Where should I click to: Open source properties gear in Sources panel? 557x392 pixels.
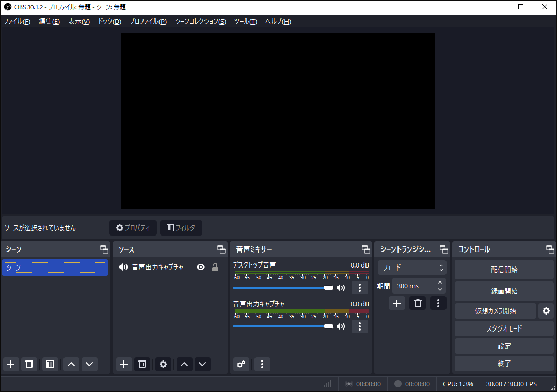pyautogui.click(x=163, y=364)
